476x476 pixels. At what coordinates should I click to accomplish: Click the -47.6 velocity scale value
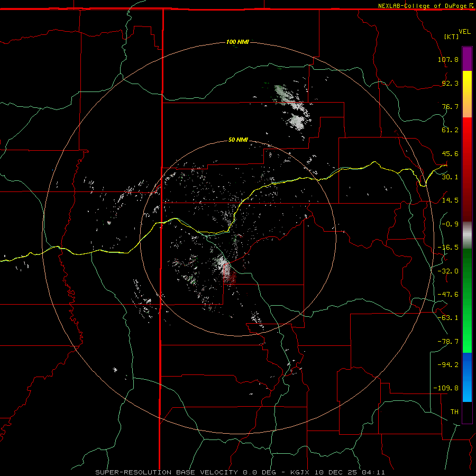coord(448,295)
